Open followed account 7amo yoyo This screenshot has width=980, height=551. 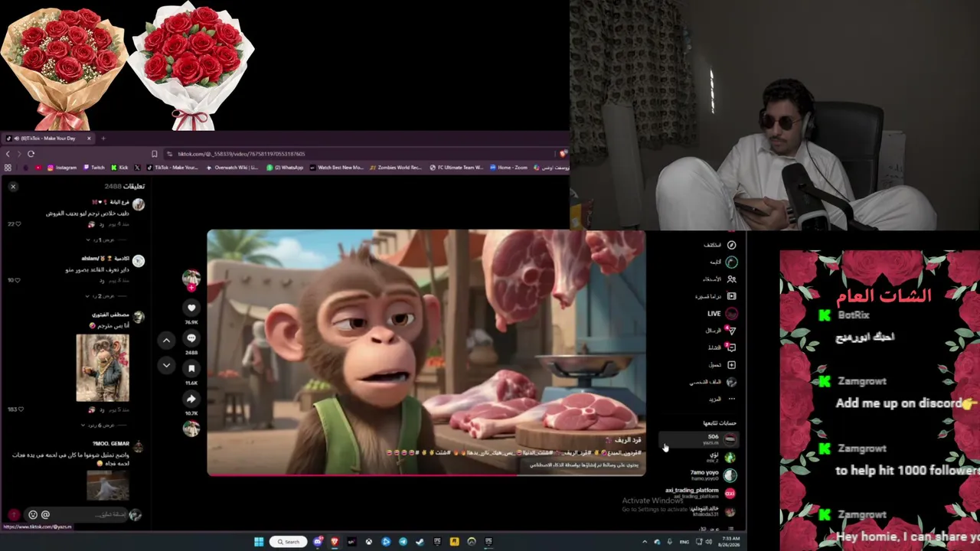tap(713, 475)
